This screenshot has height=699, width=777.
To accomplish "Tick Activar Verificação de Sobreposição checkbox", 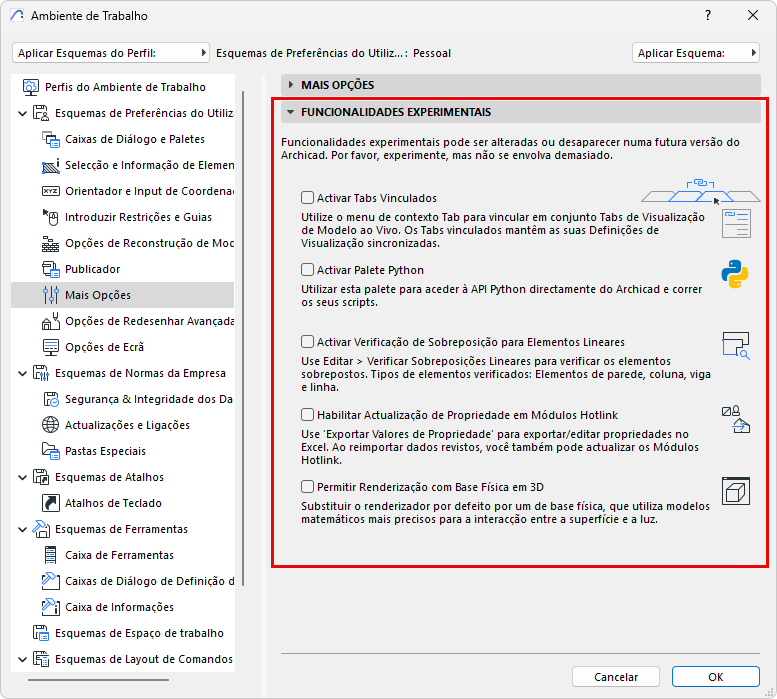I will [308, 342].
